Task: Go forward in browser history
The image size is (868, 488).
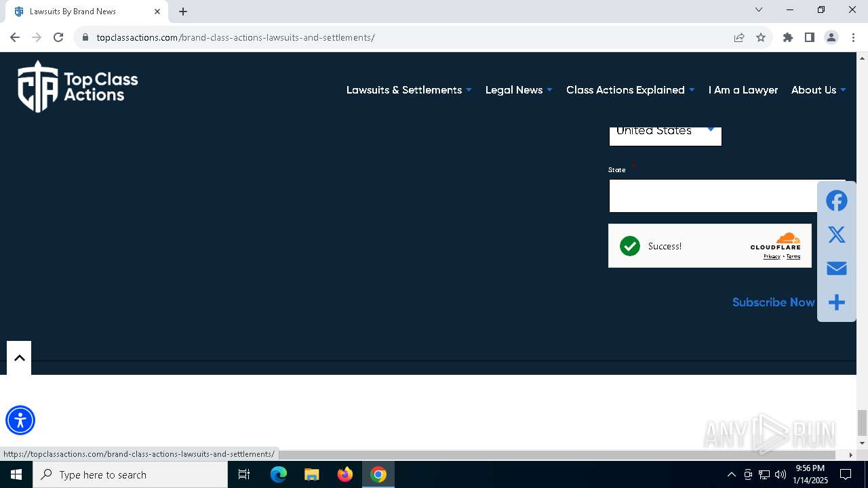Action: tap(37, 37)
